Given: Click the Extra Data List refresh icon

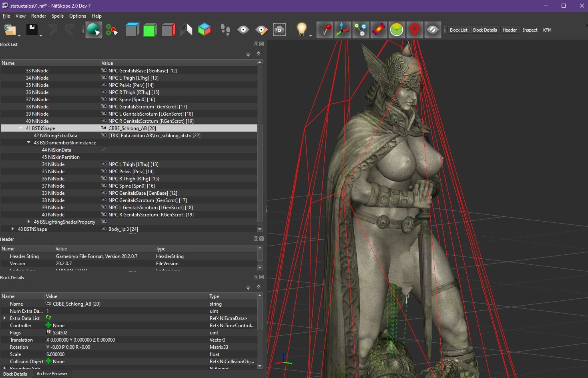Looking at the screenshot, I should (x=48, y=318).
